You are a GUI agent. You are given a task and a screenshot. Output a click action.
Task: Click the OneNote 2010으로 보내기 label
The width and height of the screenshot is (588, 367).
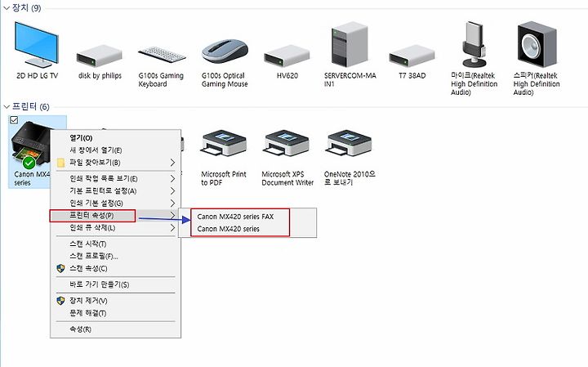click(x=350, y=179)
